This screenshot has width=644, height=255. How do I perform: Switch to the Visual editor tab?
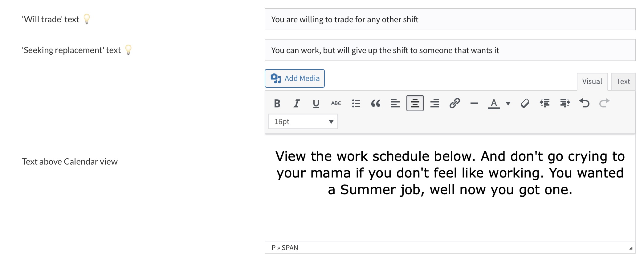592,82
